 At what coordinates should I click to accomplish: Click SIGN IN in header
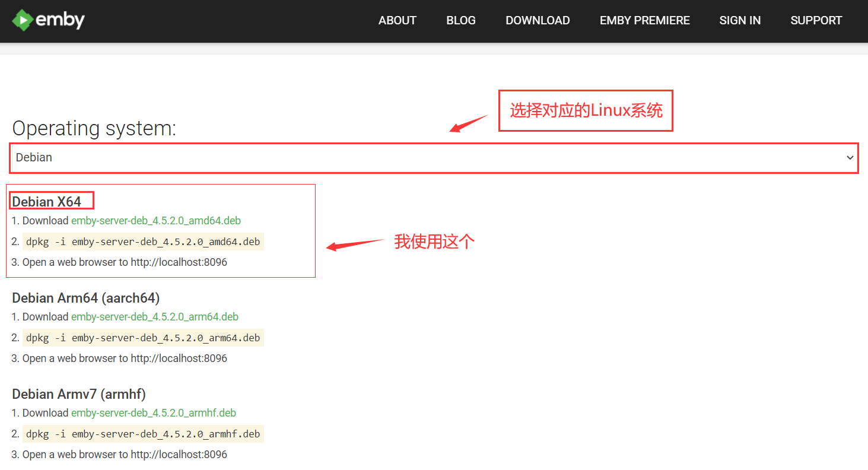[x=739, y=21]
